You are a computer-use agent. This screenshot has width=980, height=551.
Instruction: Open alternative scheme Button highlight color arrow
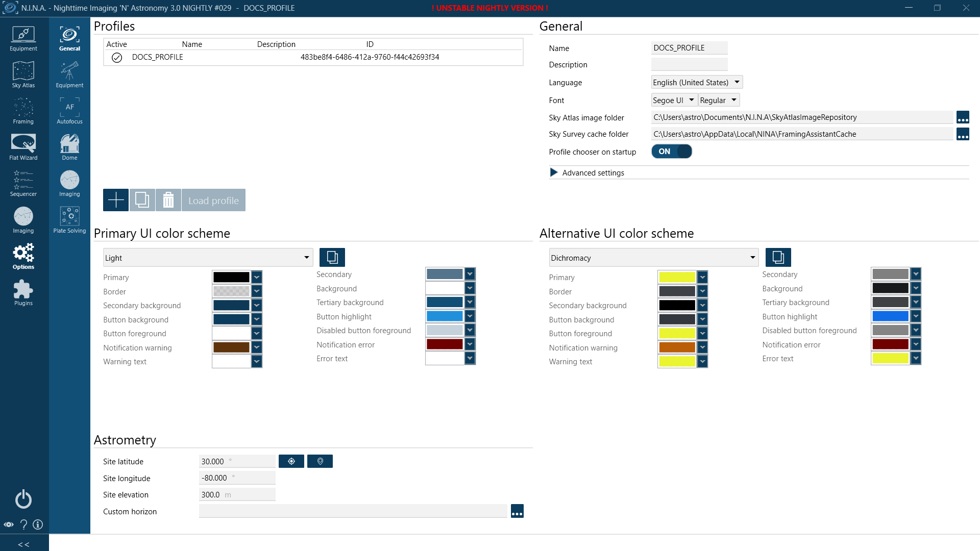click(x=916, y=316)
